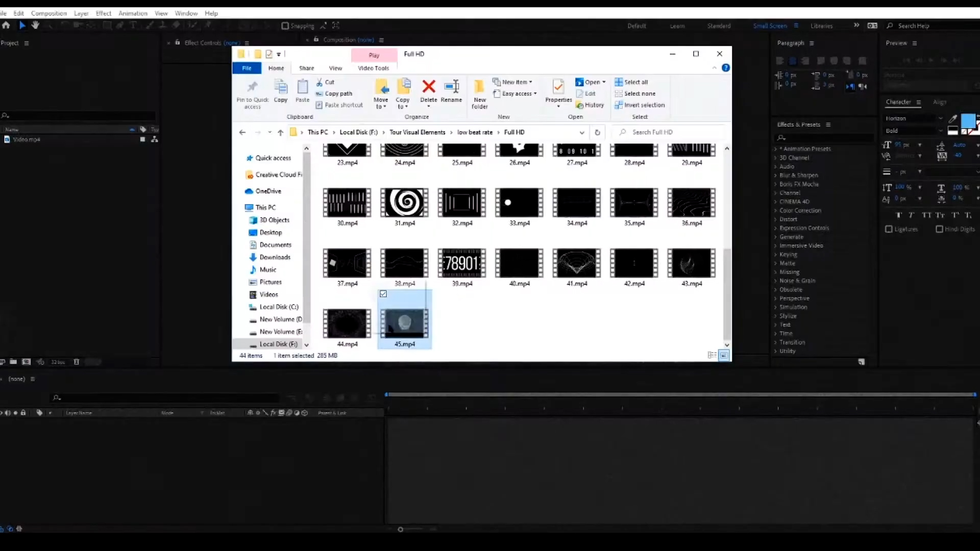Toggle the Snapping checkbox
980x551 pixels.
pyautogui.click(x=285, y=26)
